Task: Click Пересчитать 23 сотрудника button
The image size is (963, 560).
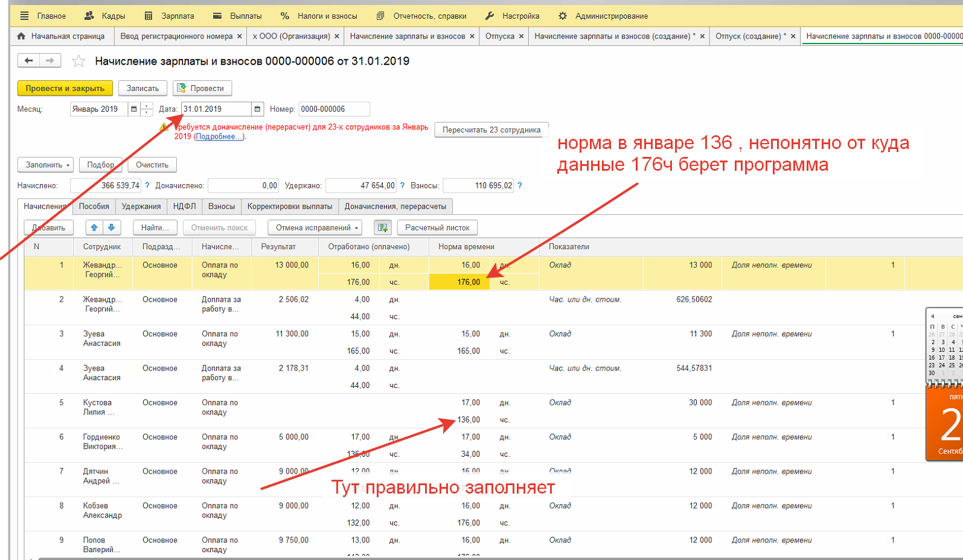Action: pyautogui.click(x=491, y=130)
